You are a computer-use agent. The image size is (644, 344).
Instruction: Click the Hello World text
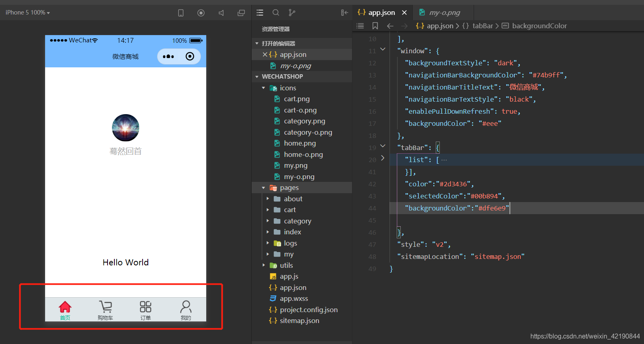coord(126,263)
